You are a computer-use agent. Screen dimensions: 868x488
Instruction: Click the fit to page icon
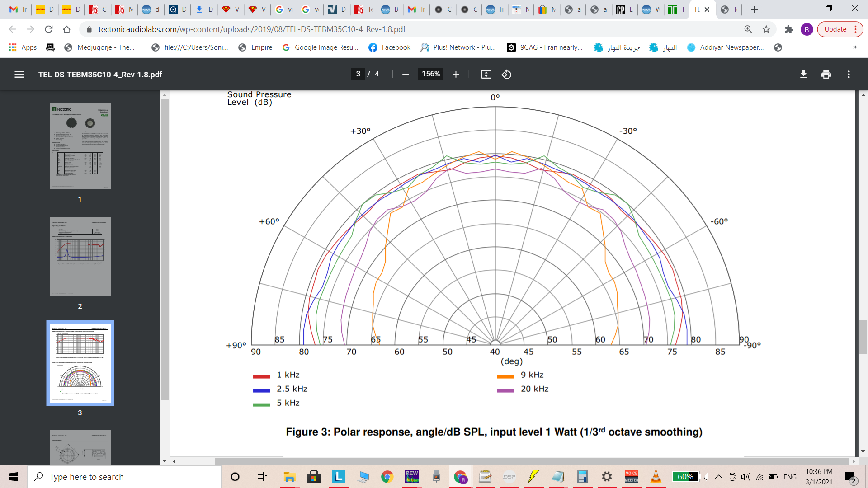pyautogui.click(x=486, y=75)
